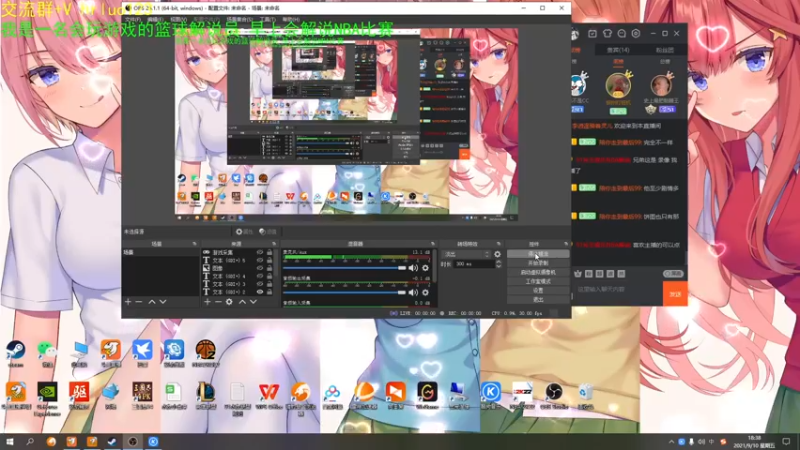Open OBS Studio desktop shortcut
This screenshot has width=800, height=450.
point(554,395)
